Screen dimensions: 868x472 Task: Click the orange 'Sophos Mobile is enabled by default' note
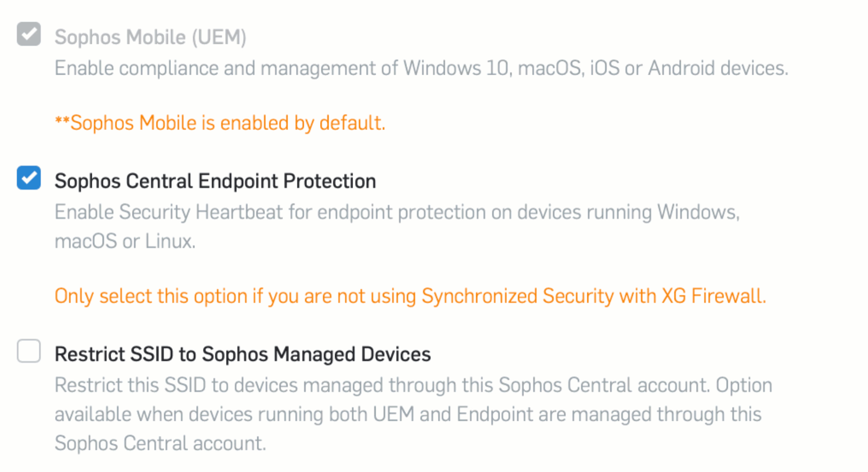220,123
